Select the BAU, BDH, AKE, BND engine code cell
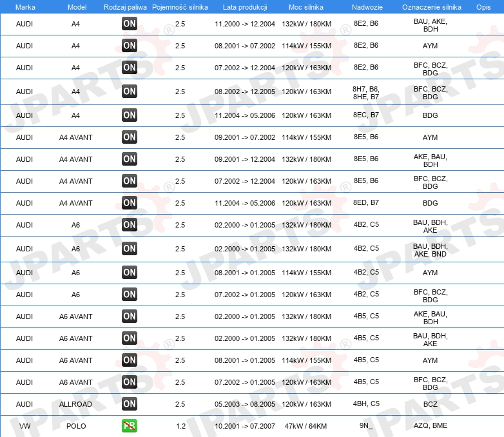 pos(431,250)
